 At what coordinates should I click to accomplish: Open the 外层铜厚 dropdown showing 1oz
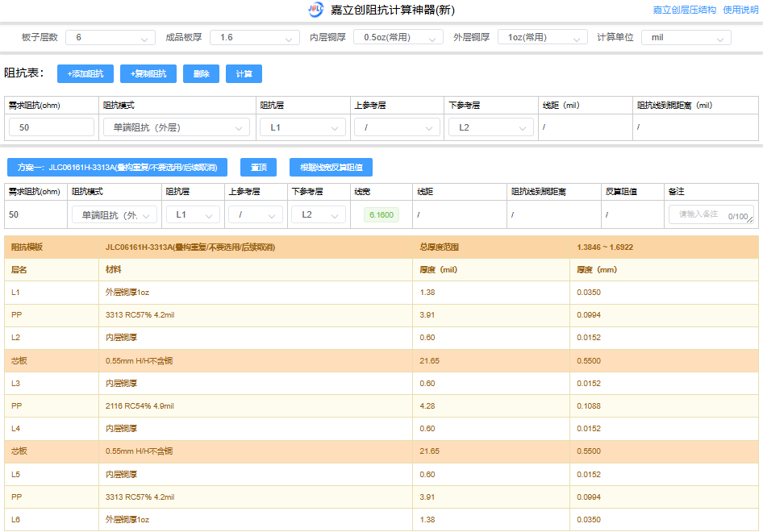(542, 38)
